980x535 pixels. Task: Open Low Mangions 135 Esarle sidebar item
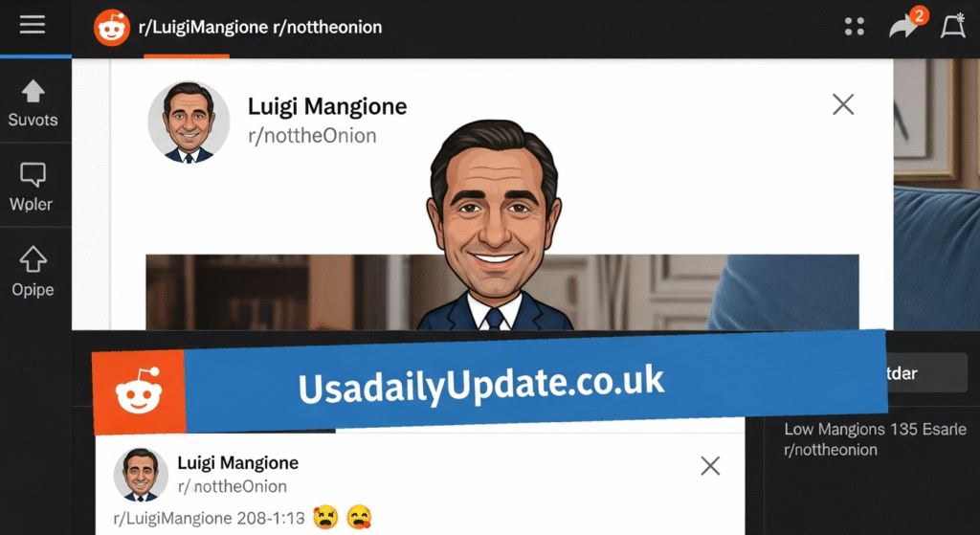[875, 430]
